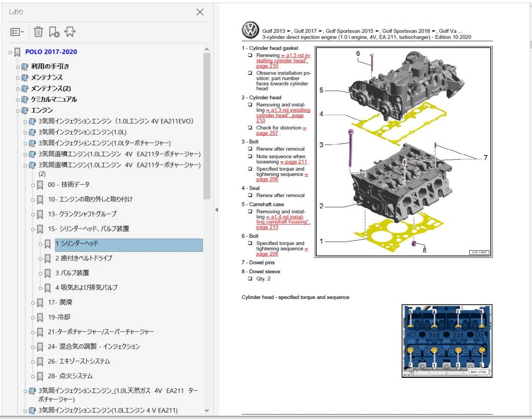Select 28- 点火システム bookmark
This screenshot has width=532, height=419.
tap(70, 376)
